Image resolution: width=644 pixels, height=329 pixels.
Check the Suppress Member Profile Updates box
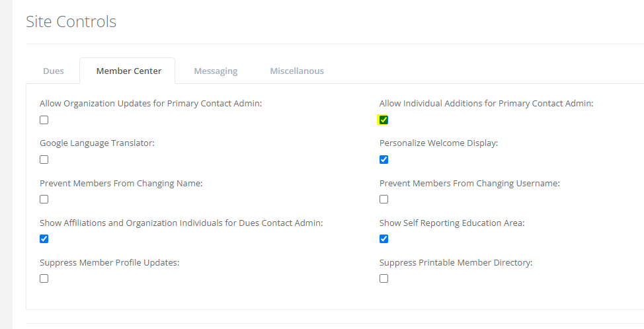tap(44, 279)
